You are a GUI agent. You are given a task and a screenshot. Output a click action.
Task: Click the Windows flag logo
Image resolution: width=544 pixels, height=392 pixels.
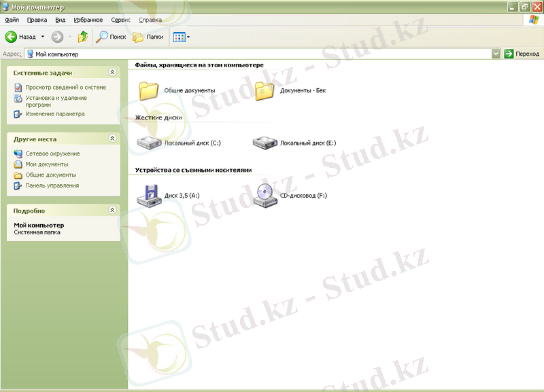[534, 20]
